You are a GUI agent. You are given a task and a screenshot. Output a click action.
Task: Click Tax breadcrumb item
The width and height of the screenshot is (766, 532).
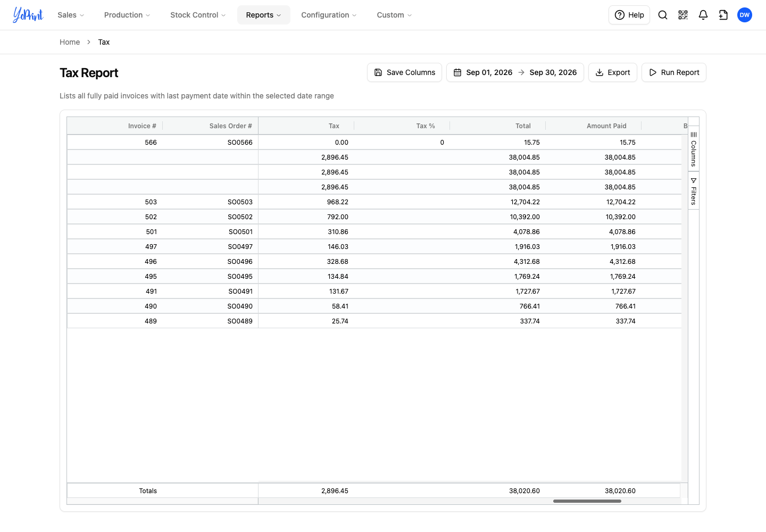coord(104,42)
